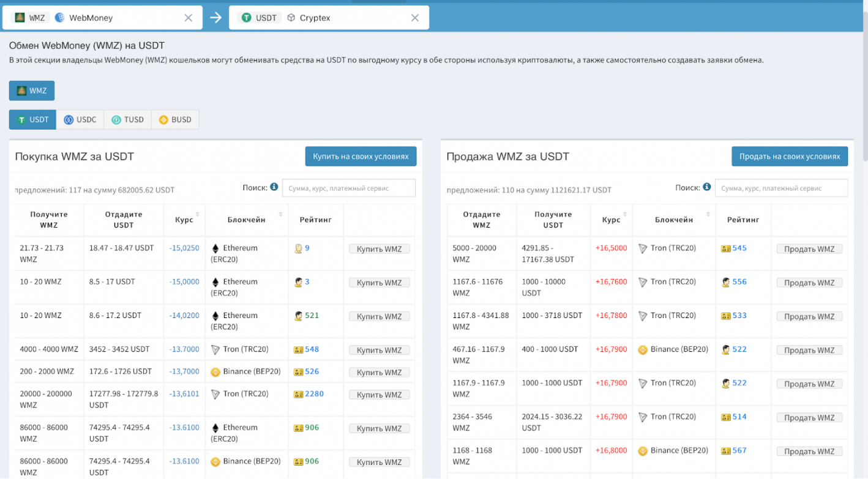
Task: Focus the sell panel search field
Action: (x=781, y=188)
